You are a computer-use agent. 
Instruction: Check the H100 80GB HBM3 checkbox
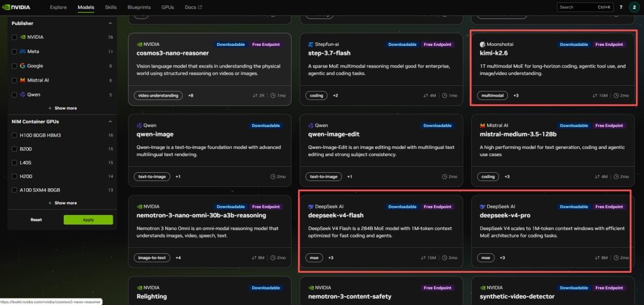click(x=14, y=135)
